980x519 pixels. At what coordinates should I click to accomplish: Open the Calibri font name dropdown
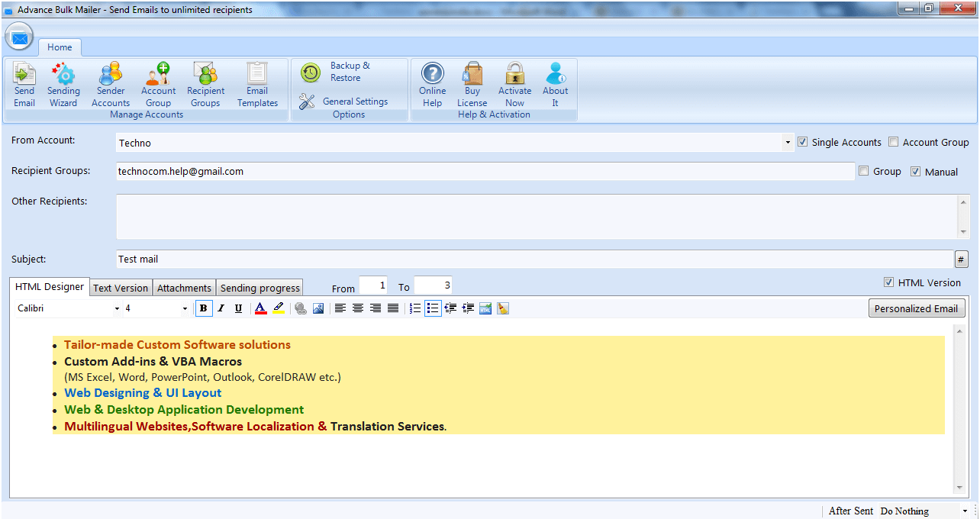pyautogui.click(x=117, y=308)
